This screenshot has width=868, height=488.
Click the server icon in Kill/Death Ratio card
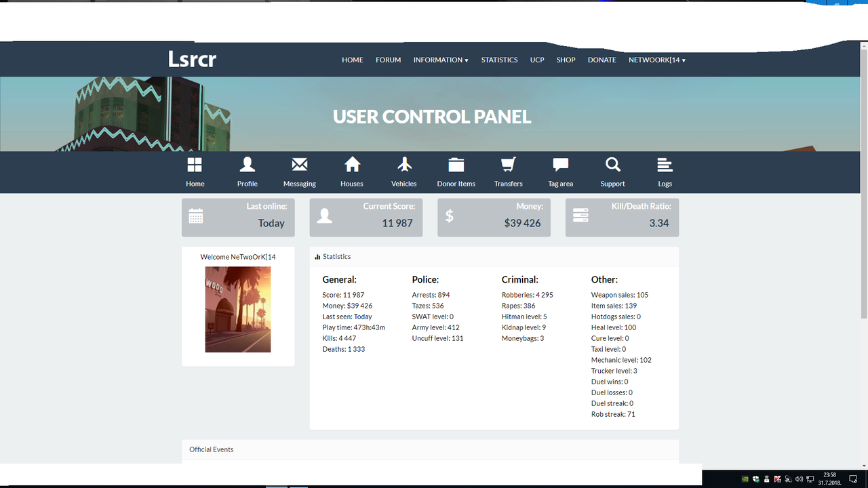point(580,215)
